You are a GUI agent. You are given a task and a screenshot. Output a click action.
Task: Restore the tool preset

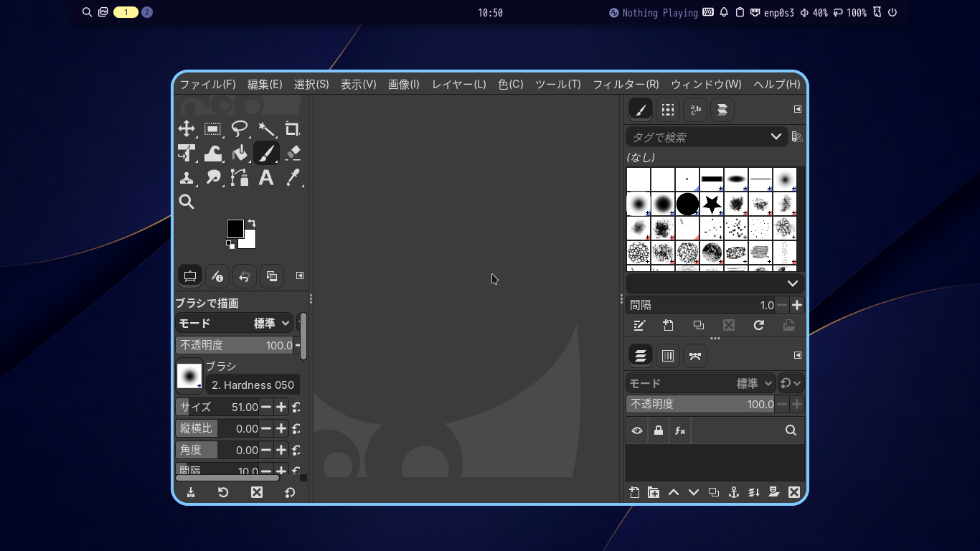223,492
